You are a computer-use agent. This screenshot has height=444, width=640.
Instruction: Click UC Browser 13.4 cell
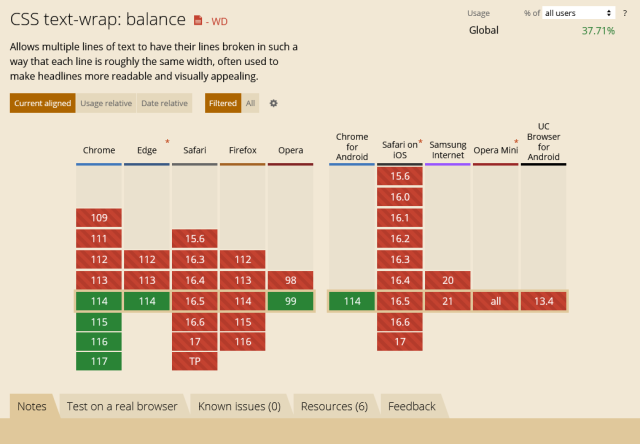pos(544,301)
